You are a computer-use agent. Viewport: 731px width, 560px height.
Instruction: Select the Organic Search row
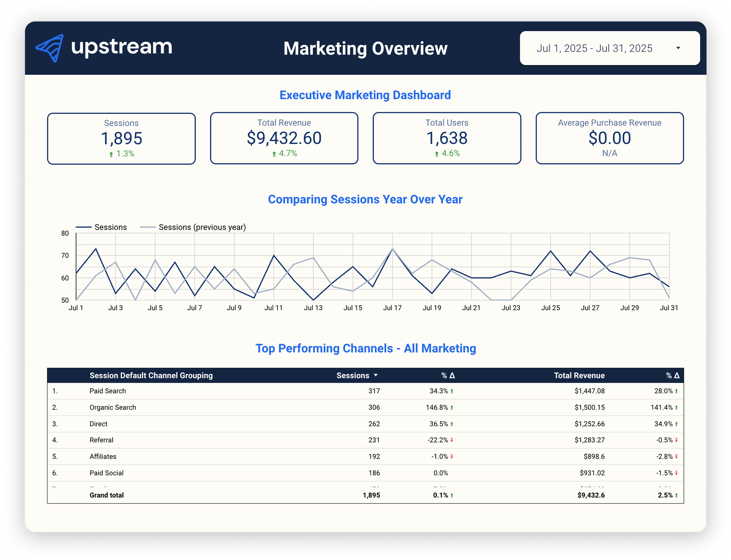pyautogui.click(x=113, y=407)
